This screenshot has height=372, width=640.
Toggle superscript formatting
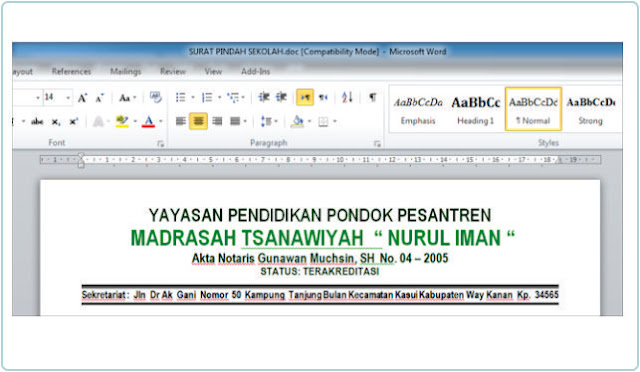click(x=73, y=121)
